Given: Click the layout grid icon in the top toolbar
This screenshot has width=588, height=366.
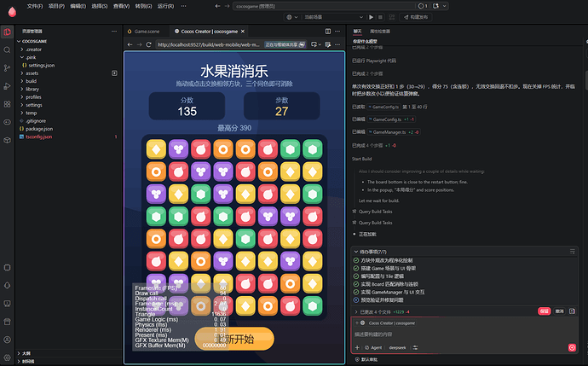Looking at the screenshot, I should [392, 17].
